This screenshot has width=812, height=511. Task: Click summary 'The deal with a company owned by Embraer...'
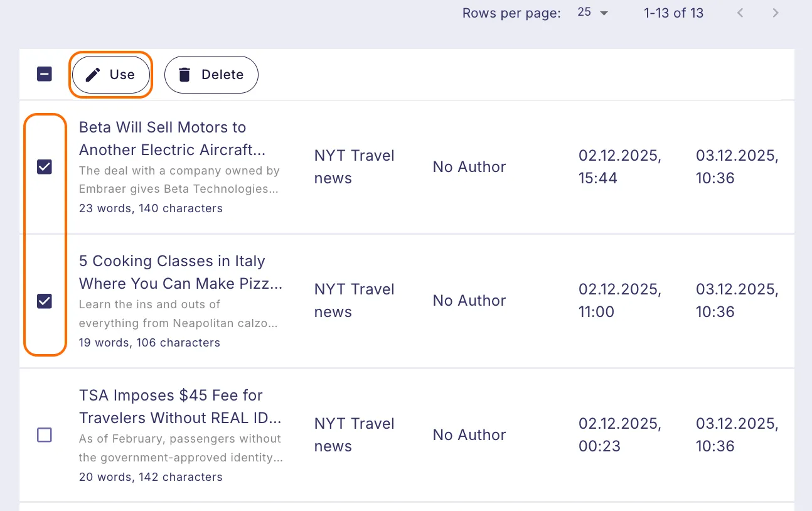click(x=179, y=180)
